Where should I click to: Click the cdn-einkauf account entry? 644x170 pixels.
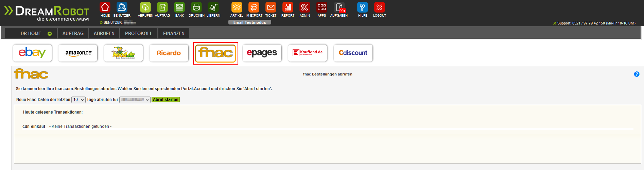(x=34, y=126)
